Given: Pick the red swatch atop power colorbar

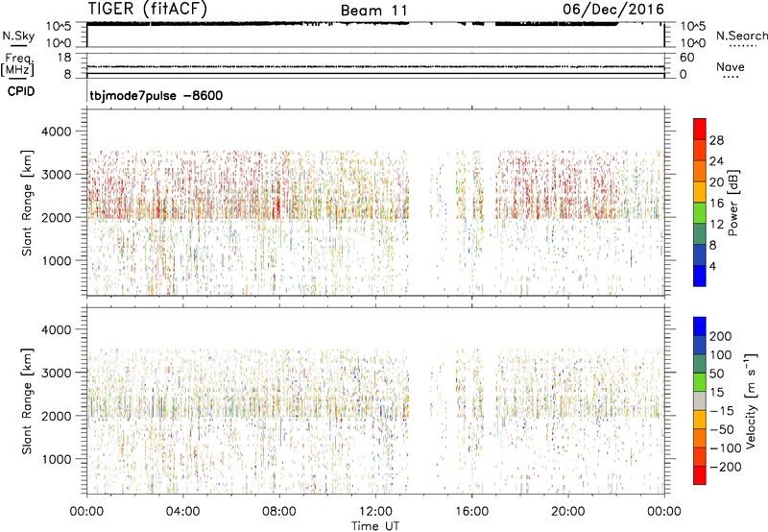Looking at the screenshot, I should (x=700, y=129).
